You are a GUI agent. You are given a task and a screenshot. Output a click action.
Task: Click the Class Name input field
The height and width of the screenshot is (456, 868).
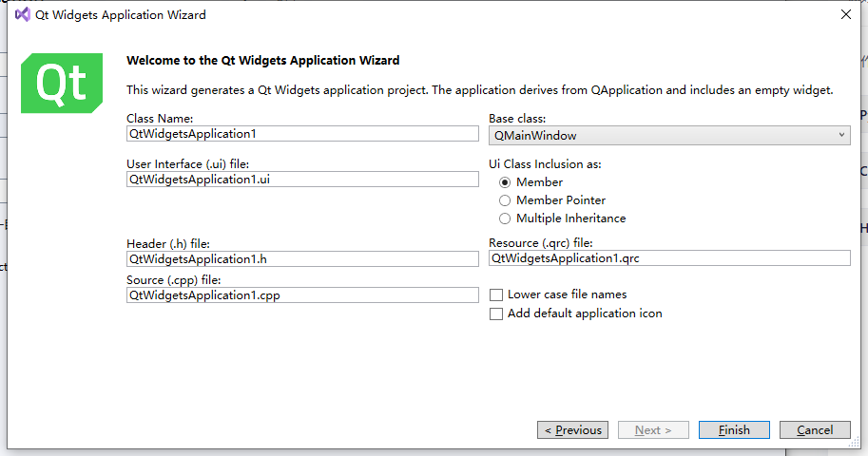pos(302,133)
